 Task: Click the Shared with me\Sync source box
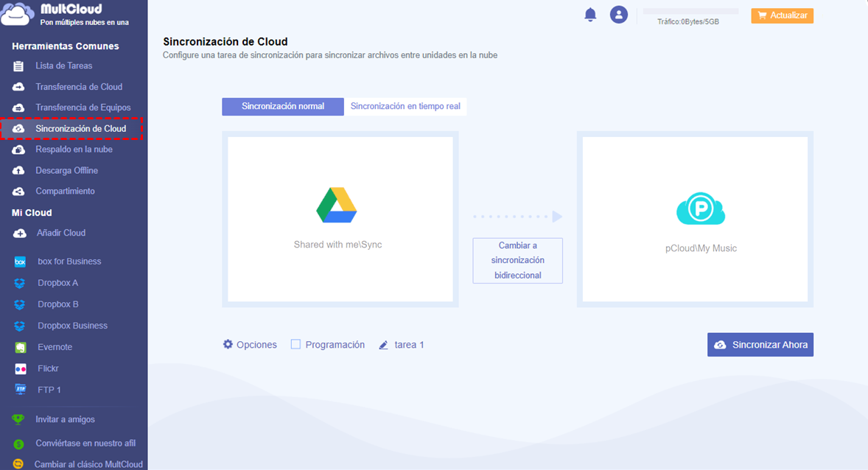[340, 220]
